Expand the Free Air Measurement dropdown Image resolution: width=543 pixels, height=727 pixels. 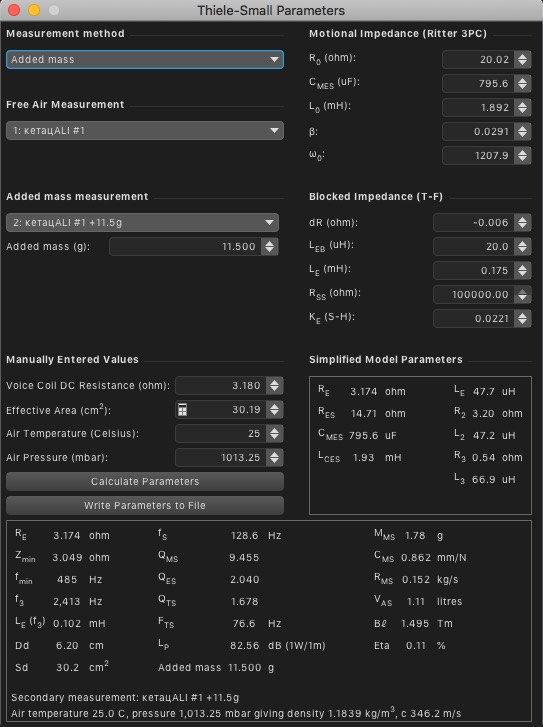145,131
